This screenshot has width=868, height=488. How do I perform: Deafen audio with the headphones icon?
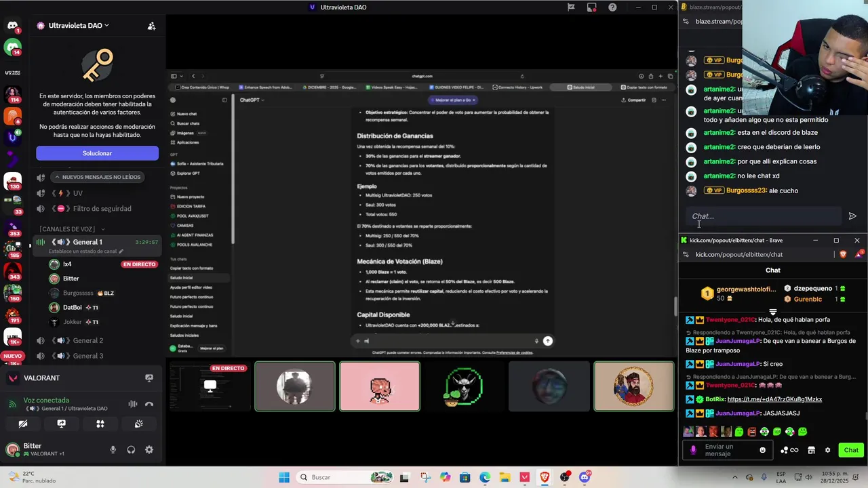131,449
